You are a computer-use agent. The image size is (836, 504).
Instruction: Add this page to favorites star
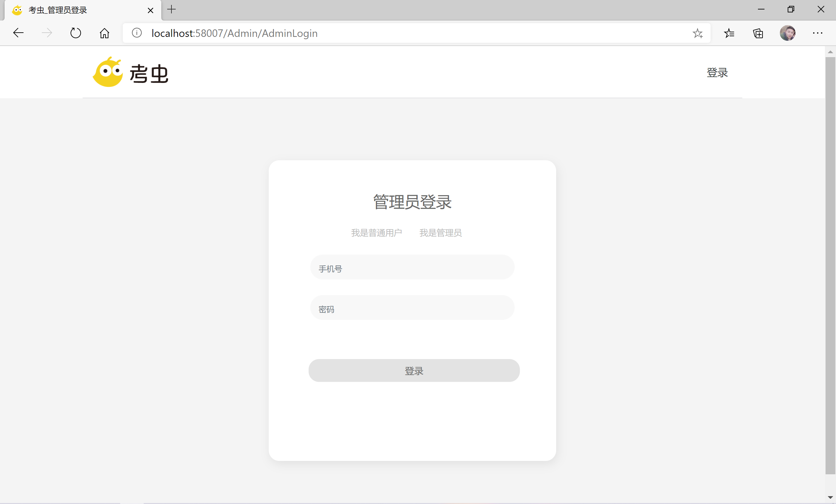click(698, 33)
